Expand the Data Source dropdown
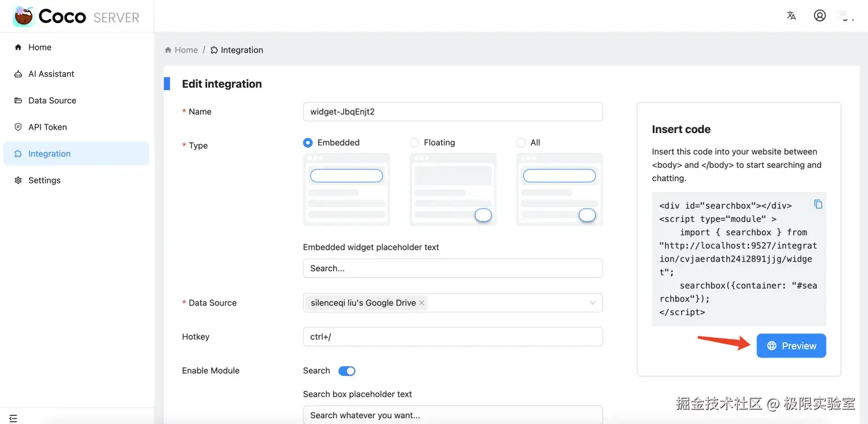The height and width of the screenshot is (424, 868). coord(593,303)
